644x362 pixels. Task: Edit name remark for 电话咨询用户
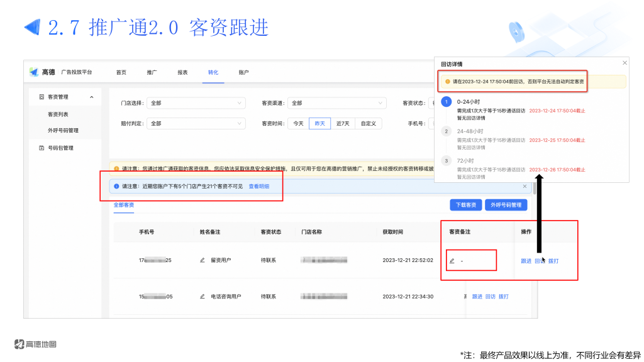click(202, 297)
